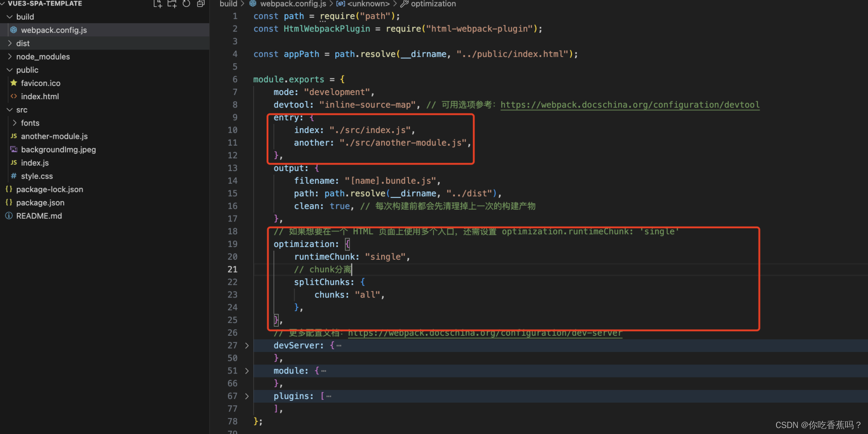Screen dimensions: 868x434
Task: Click the appPath constant on line 4
Action: (x=302, y=54)
